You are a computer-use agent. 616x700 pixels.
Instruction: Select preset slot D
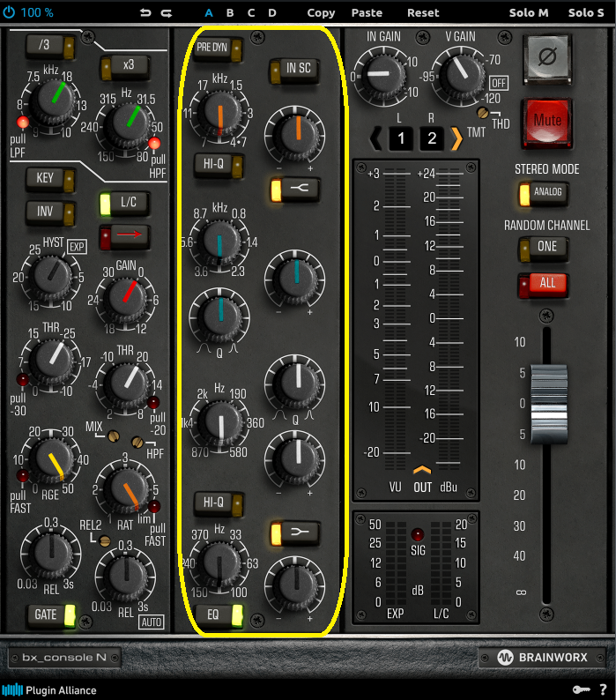point(271,13)
